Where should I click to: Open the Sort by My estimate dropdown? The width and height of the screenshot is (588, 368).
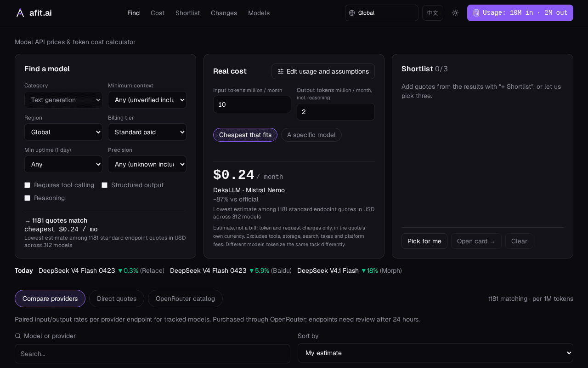435,353
